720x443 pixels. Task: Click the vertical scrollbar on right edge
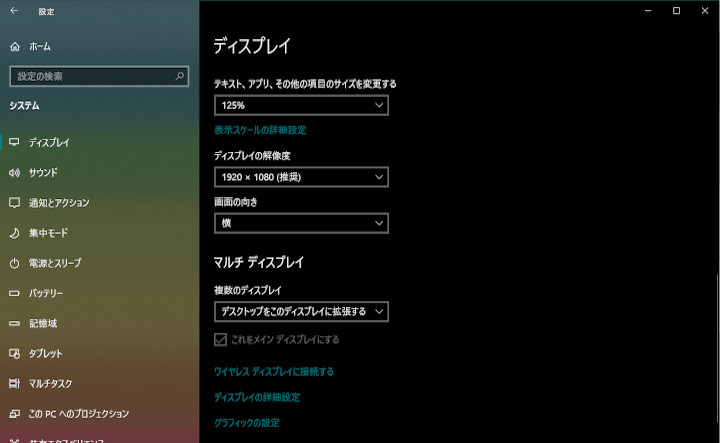(x=718, y=349)
